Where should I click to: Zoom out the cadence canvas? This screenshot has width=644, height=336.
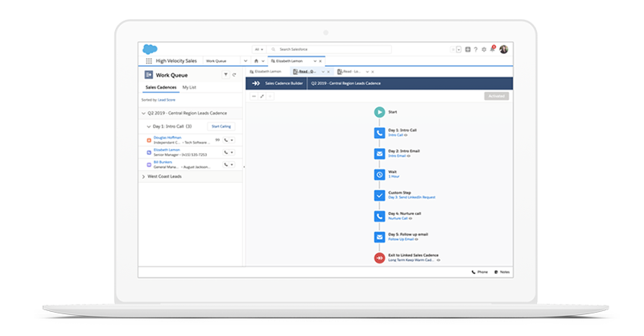[254, 96]
